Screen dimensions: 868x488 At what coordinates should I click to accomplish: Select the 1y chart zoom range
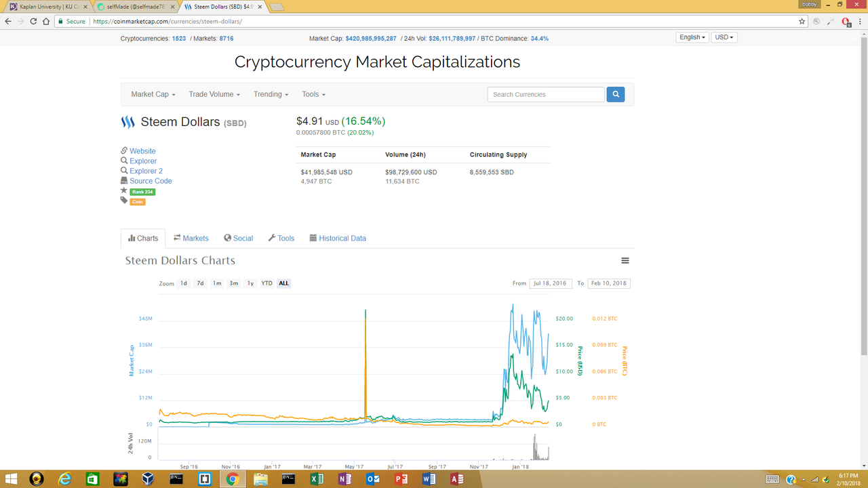coord(250,283)
